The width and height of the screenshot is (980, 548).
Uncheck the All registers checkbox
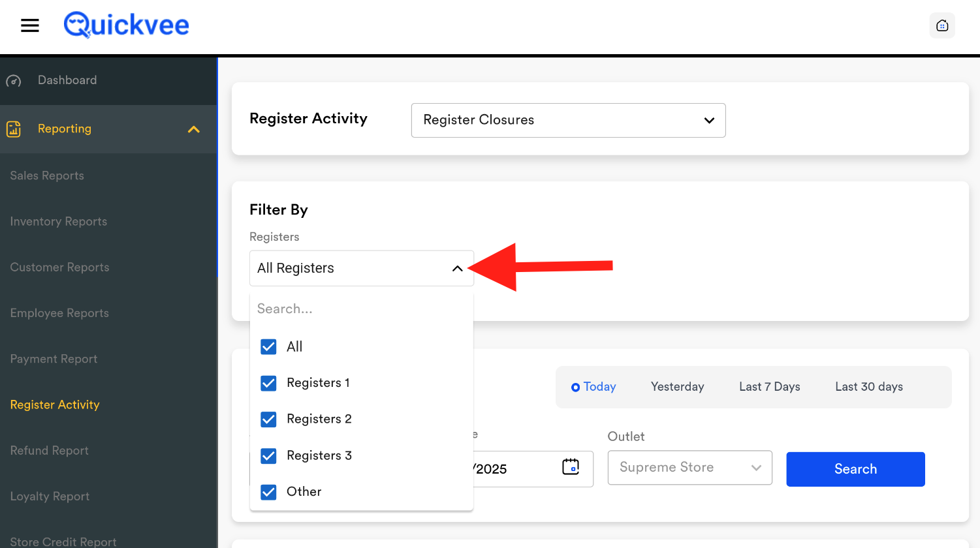point(268,346)
